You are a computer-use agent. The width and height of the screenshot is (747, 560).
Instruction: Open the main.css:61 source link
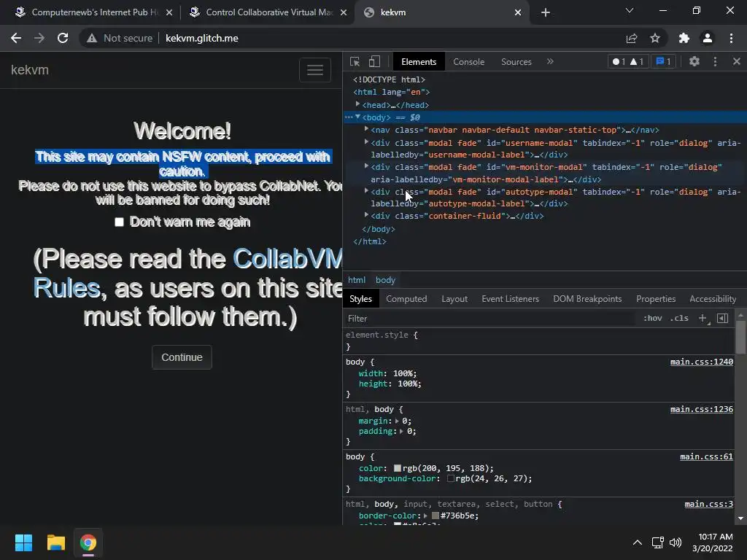[x=706, y=456]
